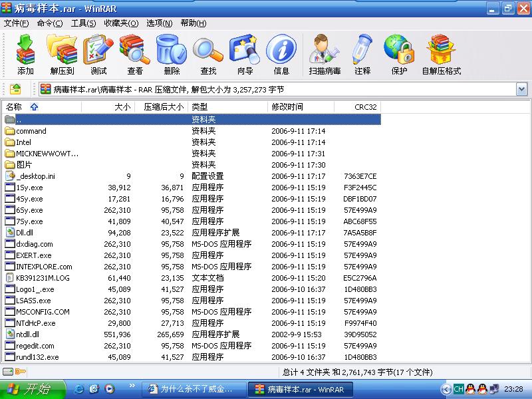Sort by the CRC32 column header
Viewport: 532px width, 399px height.
point(358,107)
